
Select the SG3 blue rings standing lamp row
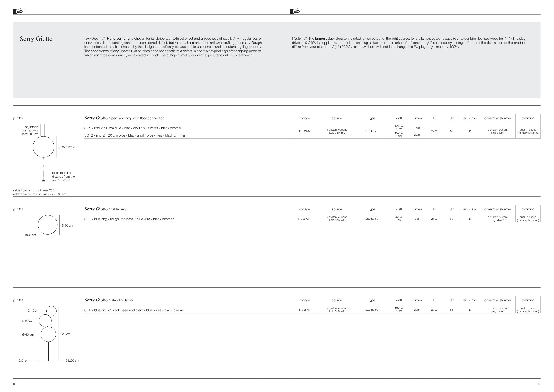click(x=134, y=310)
